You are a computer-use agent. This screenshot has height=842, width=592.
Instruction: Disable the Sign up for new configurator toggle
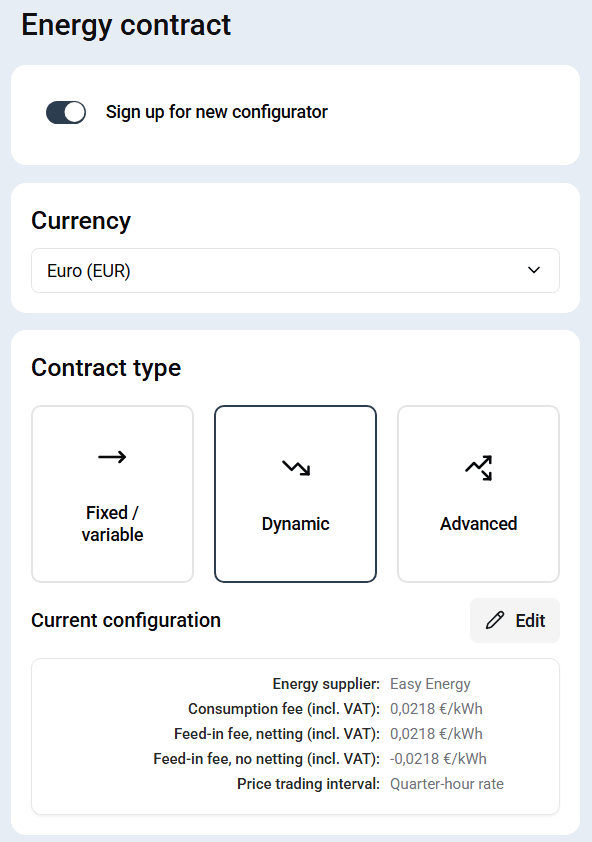pyautogui.click(x=66, y=112)
